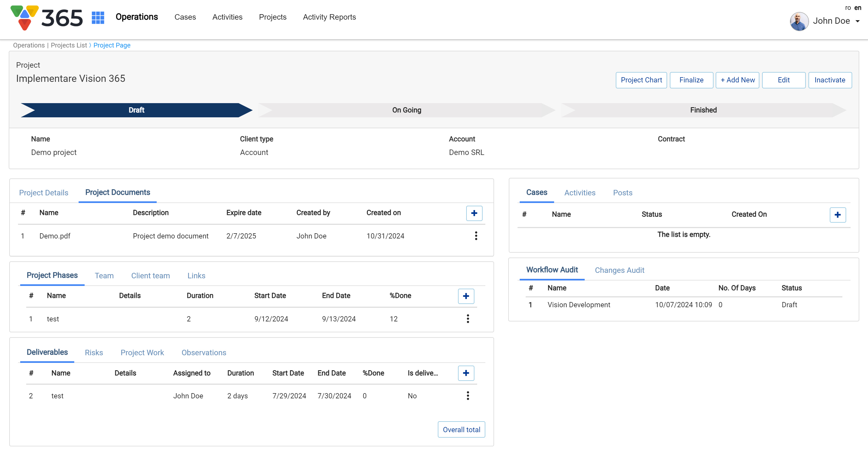Open the Demo.pdf row options menu
868x454 pixels.
point(476,236)
